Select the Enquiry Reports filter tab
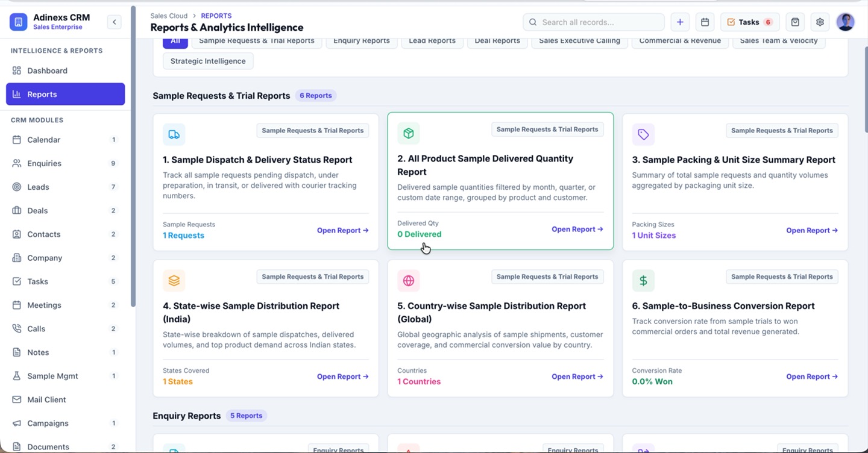 362,41
